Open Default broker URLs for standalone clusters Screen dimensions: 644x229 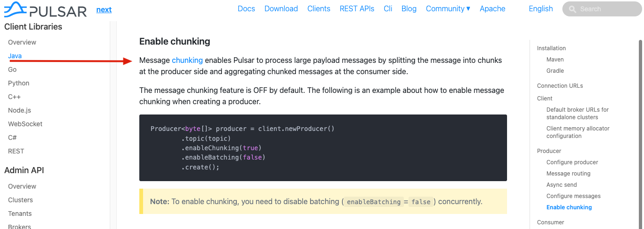(x=577, y=114)
